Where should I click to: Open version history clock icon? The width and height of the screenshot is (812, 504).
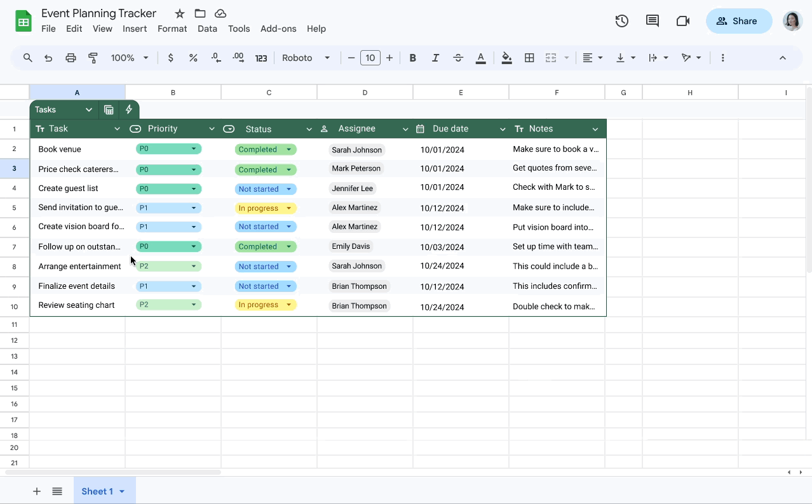tap(621, 21)
